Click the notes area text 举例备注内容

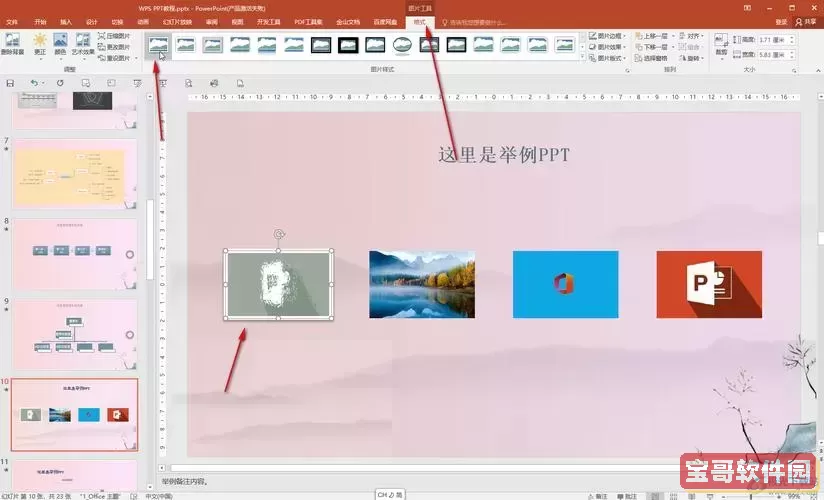point(184,482)
